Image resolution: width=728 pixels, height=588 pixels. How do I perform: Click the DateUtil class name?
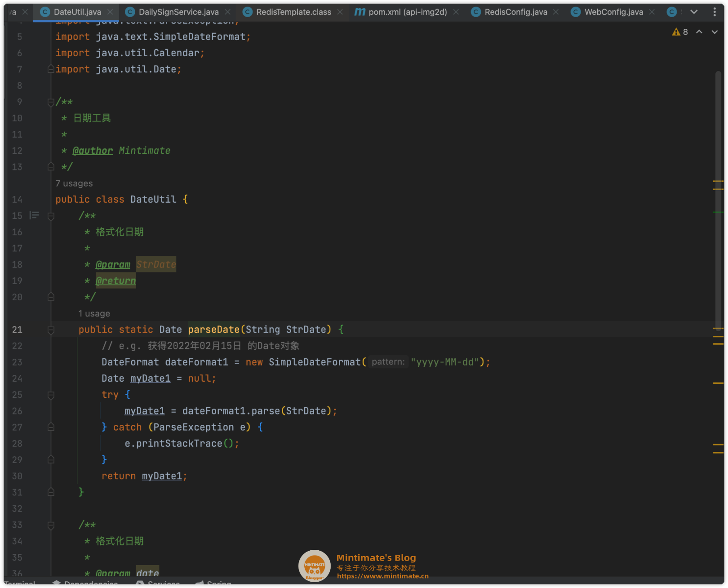click(153, 199)
